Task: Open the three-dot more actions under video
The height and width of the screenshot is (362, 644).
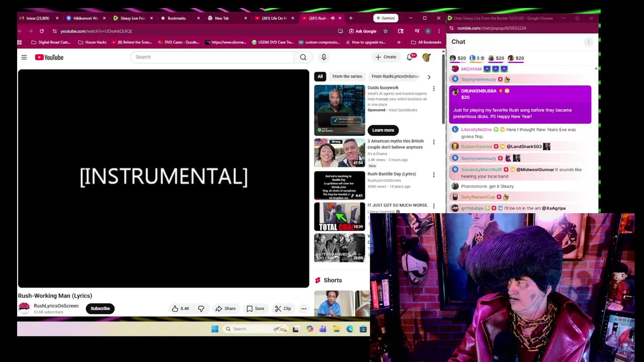Action: pyautogui.click(x=303, y=309)
